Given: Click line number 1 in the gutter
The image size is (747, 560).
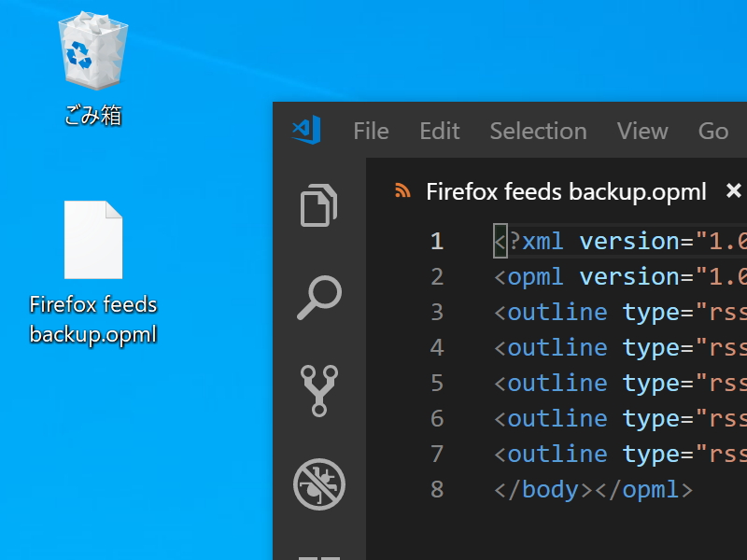Looking at the screenshot, I should click(x=436, y=241).
